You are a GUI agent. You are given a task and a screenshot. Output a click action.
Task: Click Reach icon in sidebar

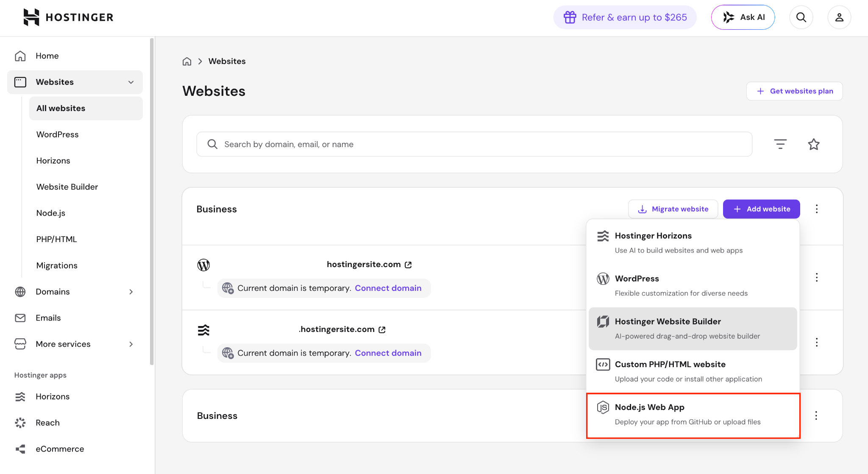[20, 423]
